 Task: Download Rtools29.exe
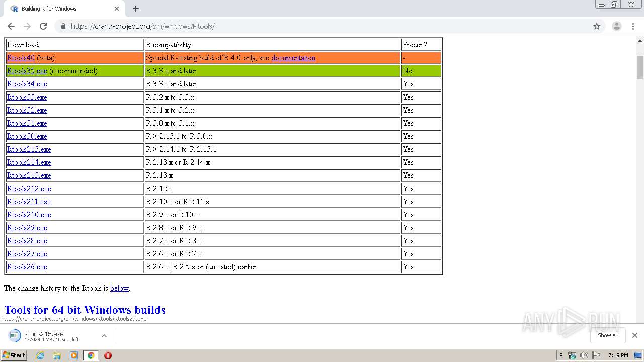27,228
